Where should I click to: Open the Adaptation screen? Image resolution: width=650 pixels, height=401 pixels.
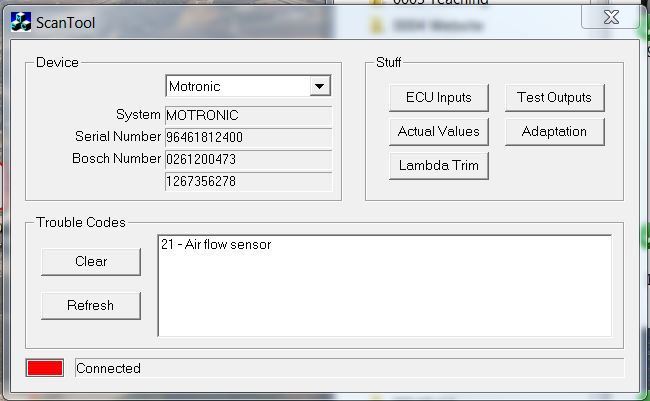(x=554, y=131)
